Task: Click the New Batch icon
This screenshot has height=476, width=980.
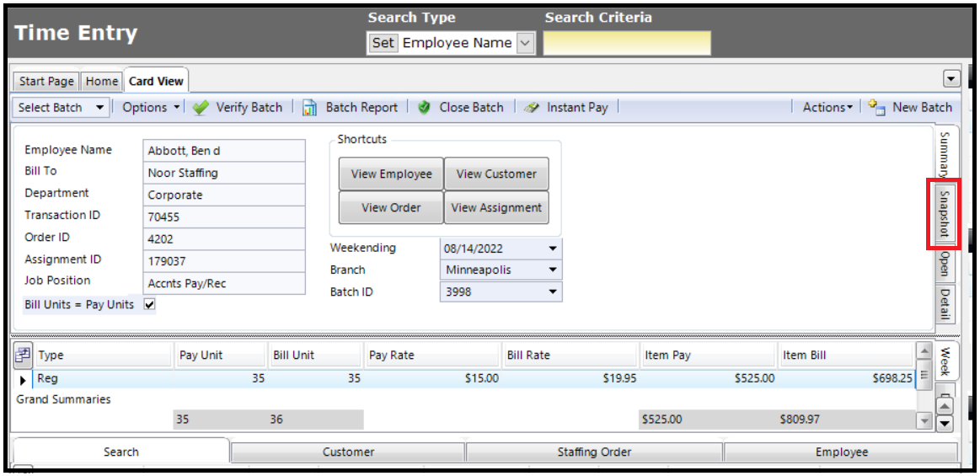Action: [x=877, y=108]
